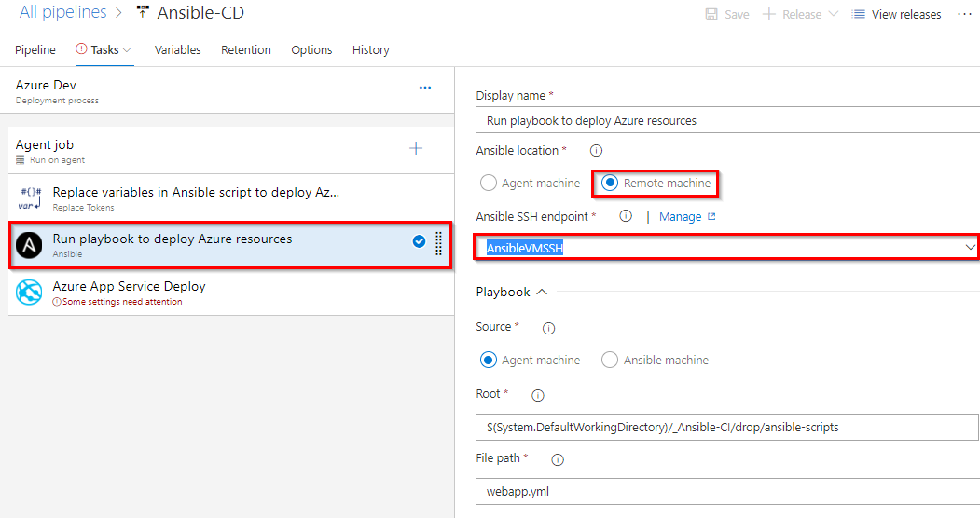This screenshot has width=980, height=518.
Task: Click the Replace Tokens task icon
Action: coord(30,198)
